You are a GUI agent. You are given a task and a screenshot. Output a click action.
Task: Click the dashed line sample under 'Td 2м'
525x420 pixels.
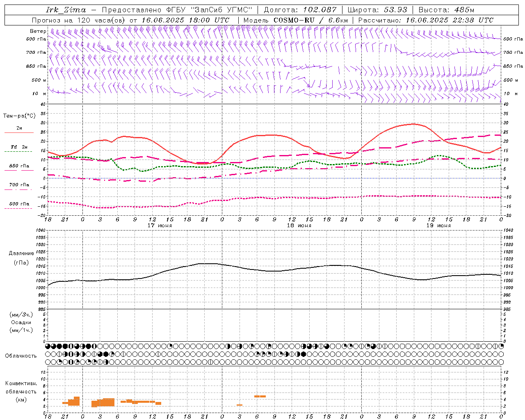[x=18, y=151]
